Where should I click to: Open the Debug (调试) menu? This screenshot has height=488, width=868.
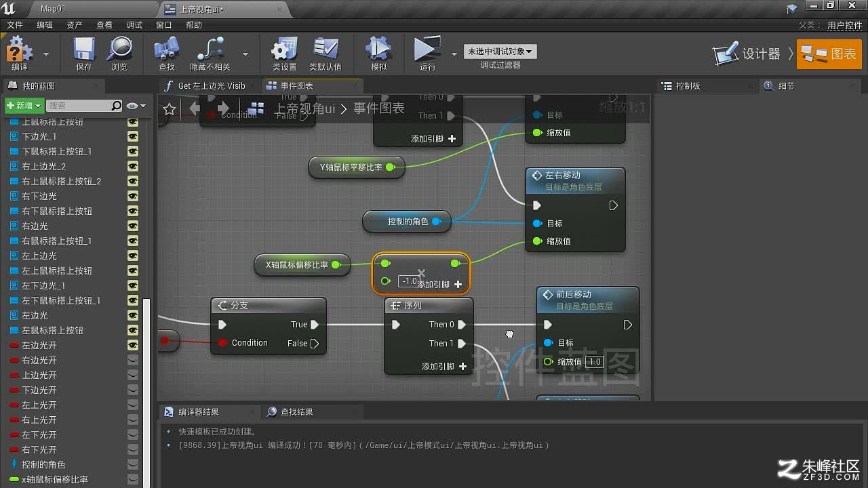tap(134, 25)
